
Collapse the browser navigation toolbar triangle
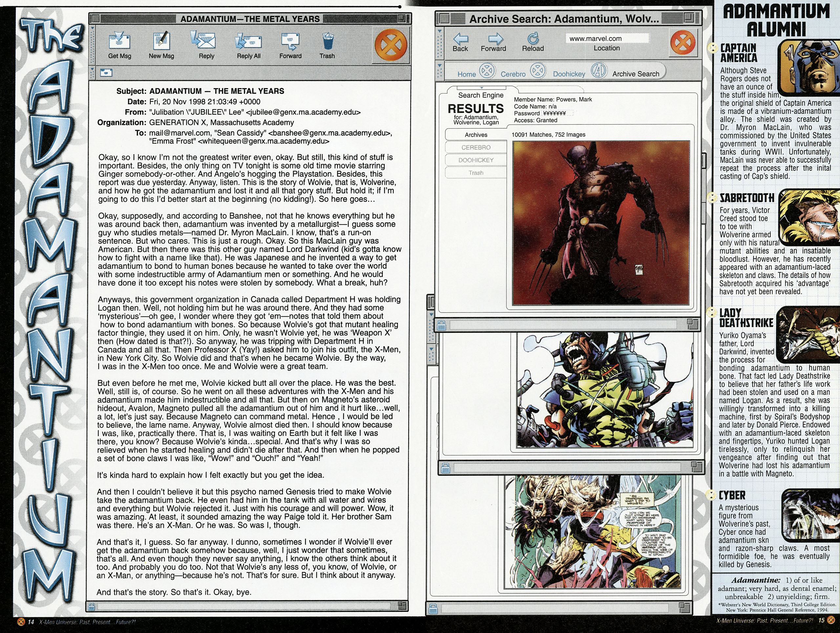coord(440,31)
